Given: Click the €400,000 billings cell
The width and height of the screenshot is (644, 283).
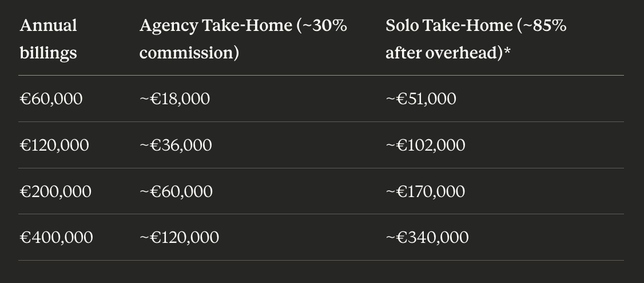Looking at the screenshot, I should coord(56,237).
